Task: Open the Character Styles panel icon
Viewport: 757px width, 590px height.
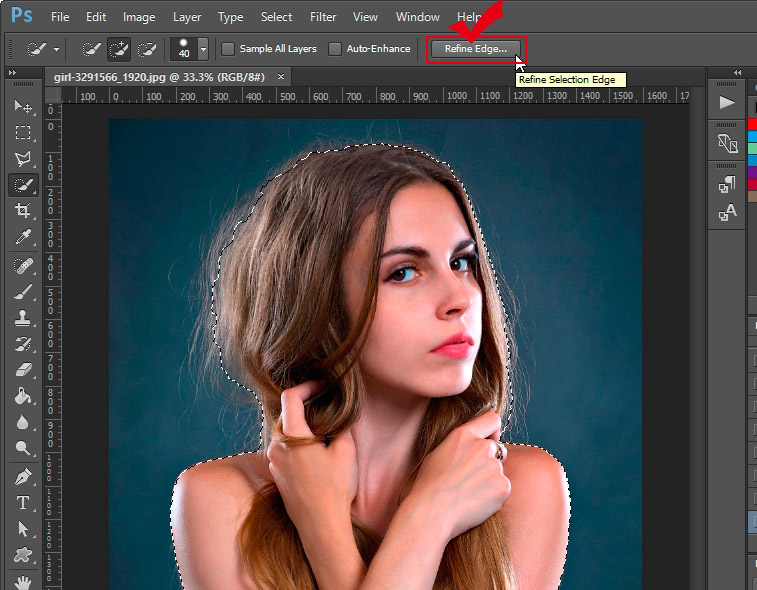Action: [727, 212]
